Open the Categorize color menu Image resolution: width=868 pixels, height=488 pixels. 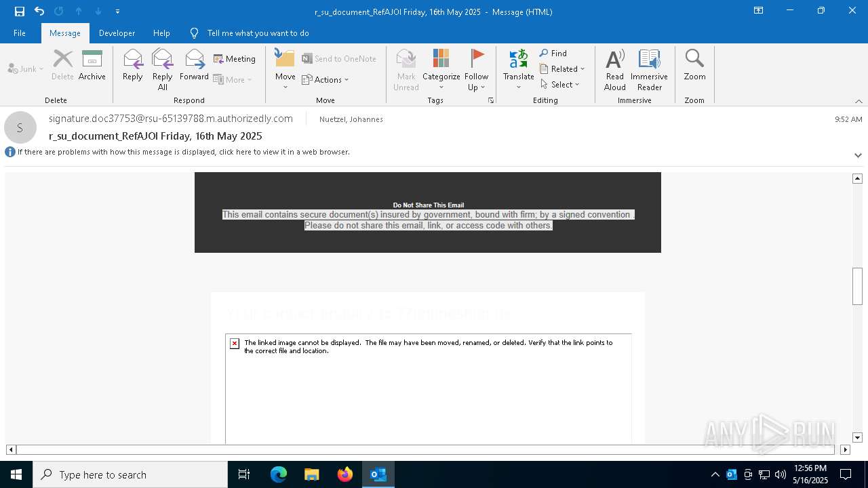click(x=441, y=69)
